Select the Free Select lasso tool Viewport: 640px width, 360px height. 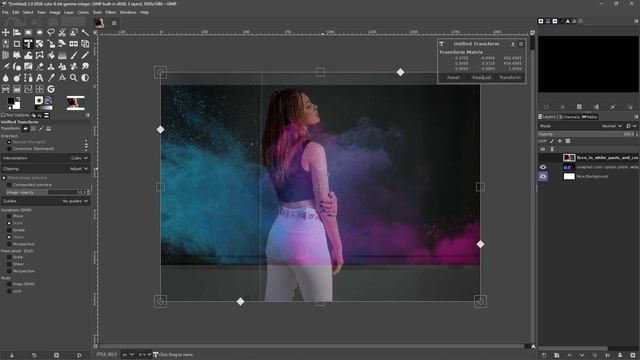pyautogui.click(x=51, y=32)
